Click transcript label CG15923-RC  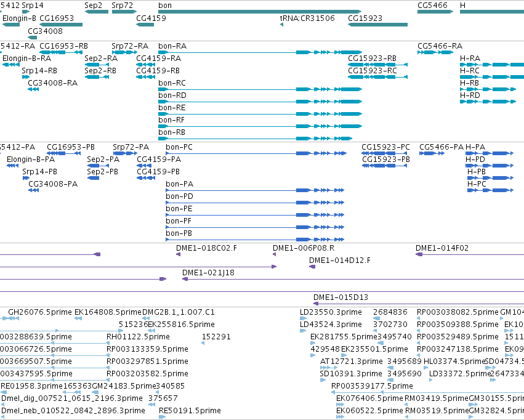coord(373,70)
